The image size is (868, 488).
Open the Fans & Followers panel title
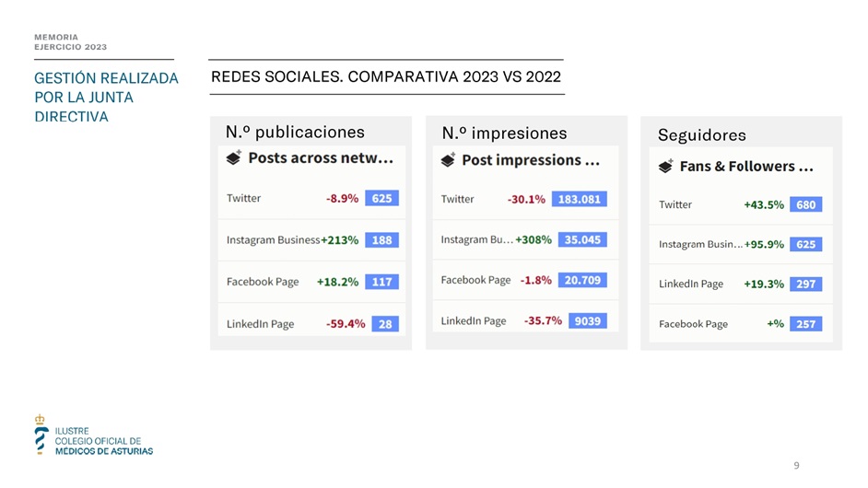tap(746, 166)
